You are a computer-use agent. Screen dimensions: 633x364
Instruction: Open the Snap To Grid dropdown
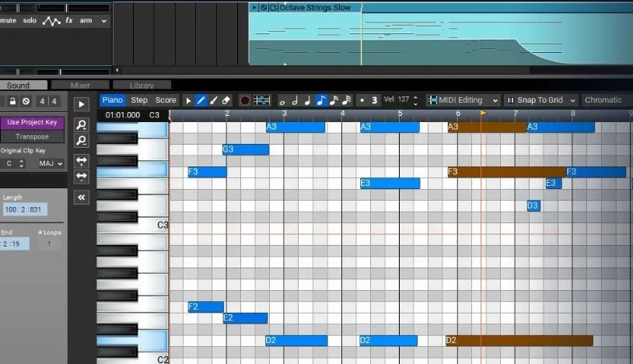tap(541, 100)
